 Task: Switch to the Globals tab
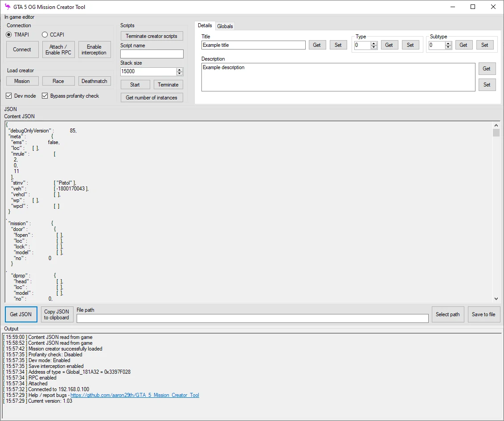[225, 26]
